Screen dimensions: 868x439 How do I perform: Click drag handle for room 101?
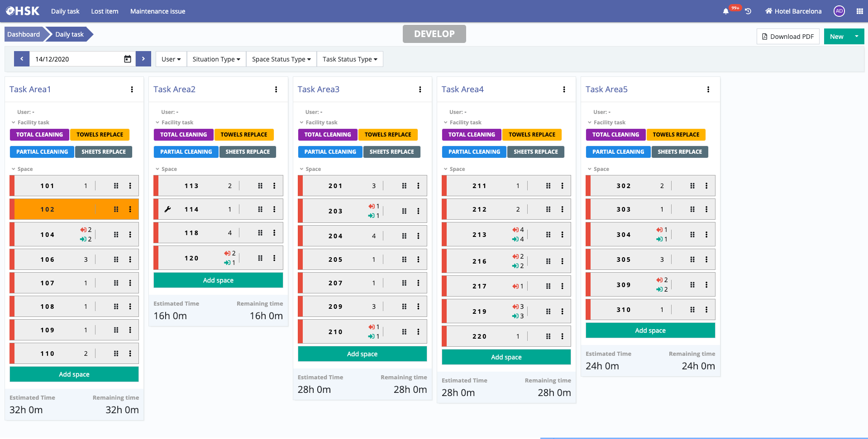[x=116, y=186]
